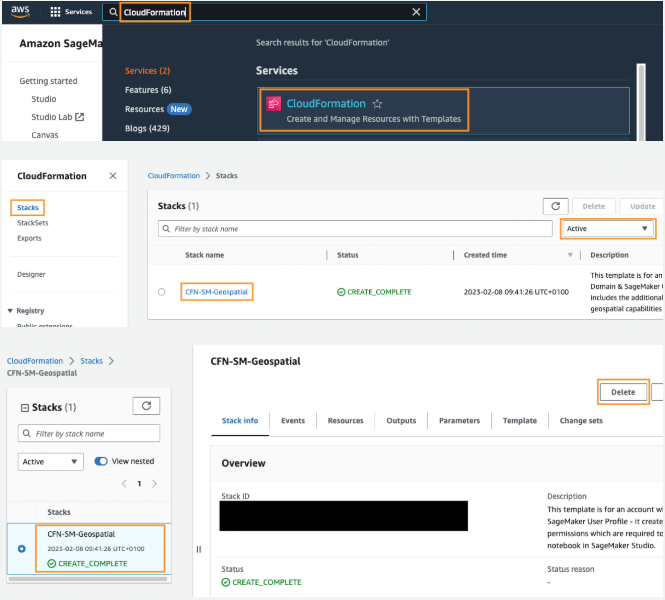665x600 pixels.
Task: Open Canvas in SageMaker sidebar
Action: (45, 135)
